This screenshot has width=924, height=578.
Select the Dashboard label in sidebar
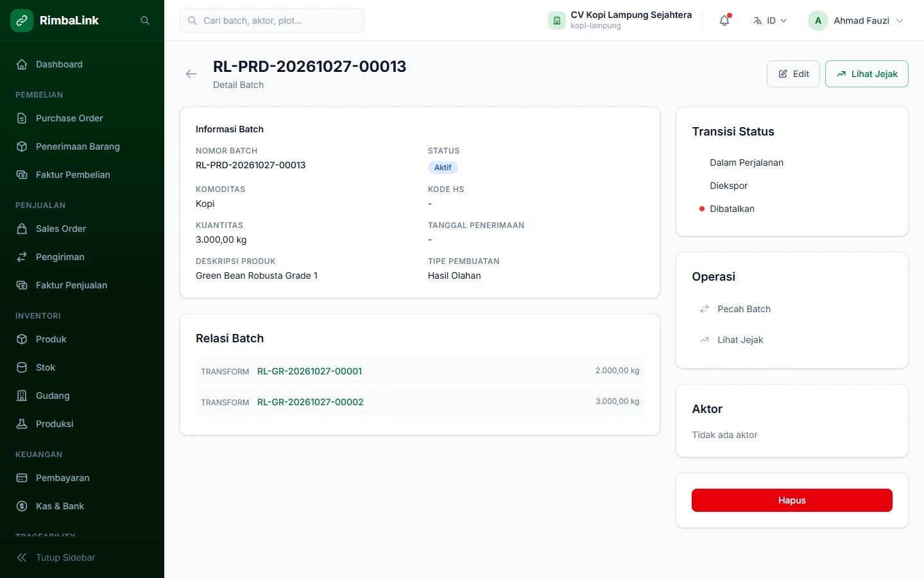click(59, 64)
